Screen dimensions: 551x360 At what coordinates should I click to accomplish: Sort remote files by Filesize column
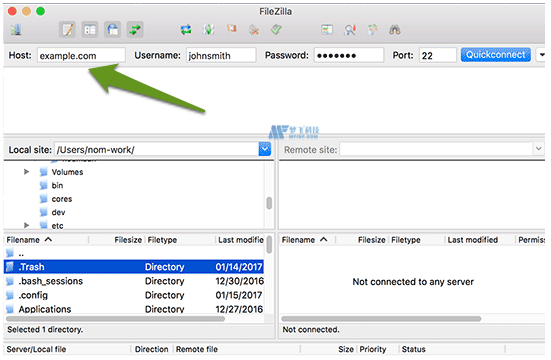tap(362, 240)
